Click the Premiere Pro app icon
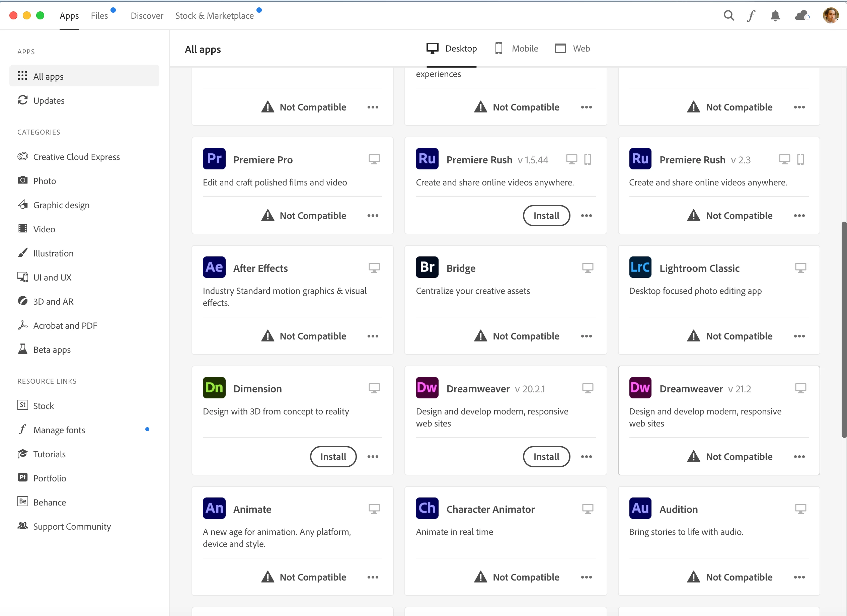 [214, 159]
